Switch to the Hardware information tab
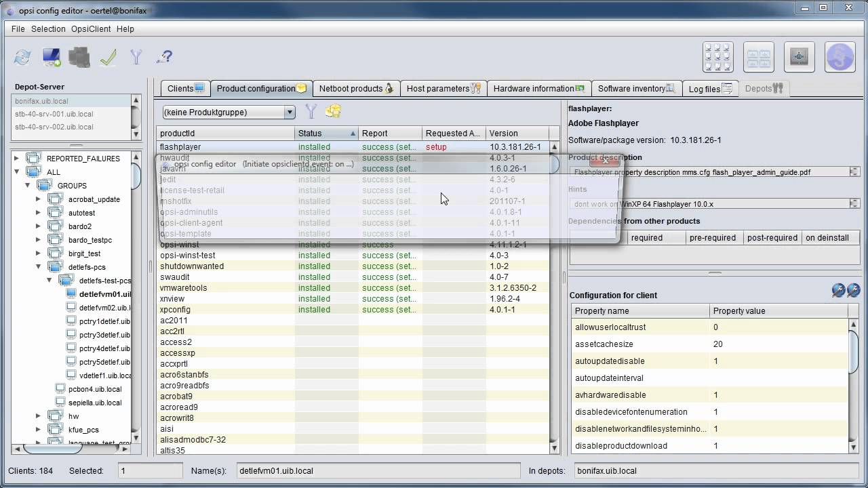The width and height of the screenshot is (868, 488). [538, 88]
